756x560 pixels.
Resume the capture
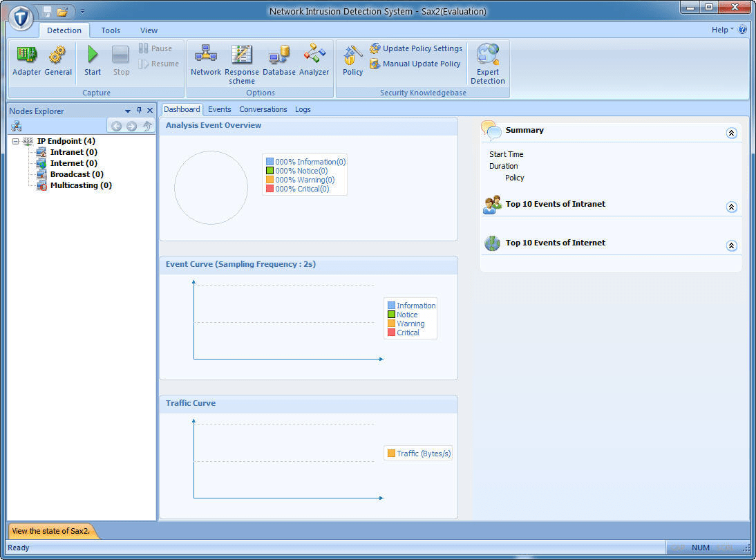pos(159,64)
